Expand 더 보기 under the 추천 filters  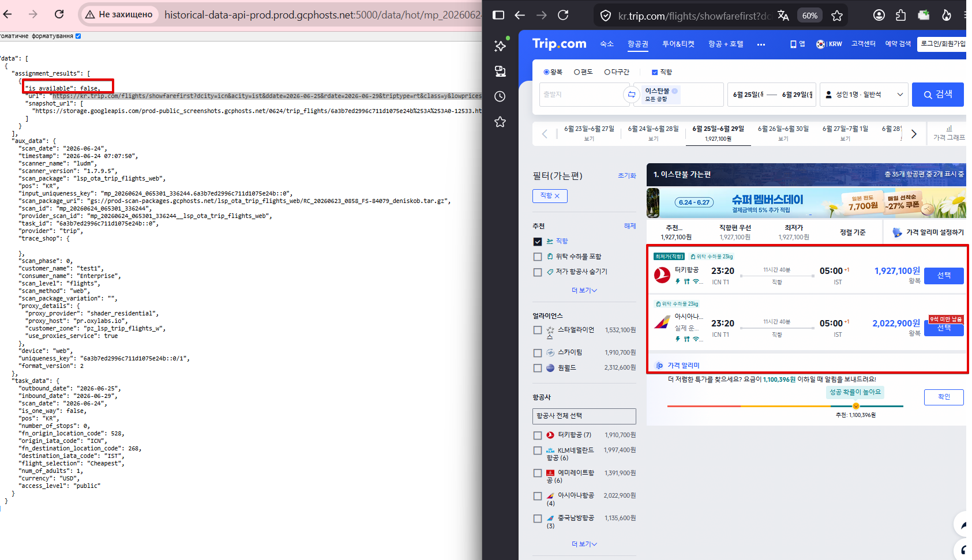click(x=584, y=290)
